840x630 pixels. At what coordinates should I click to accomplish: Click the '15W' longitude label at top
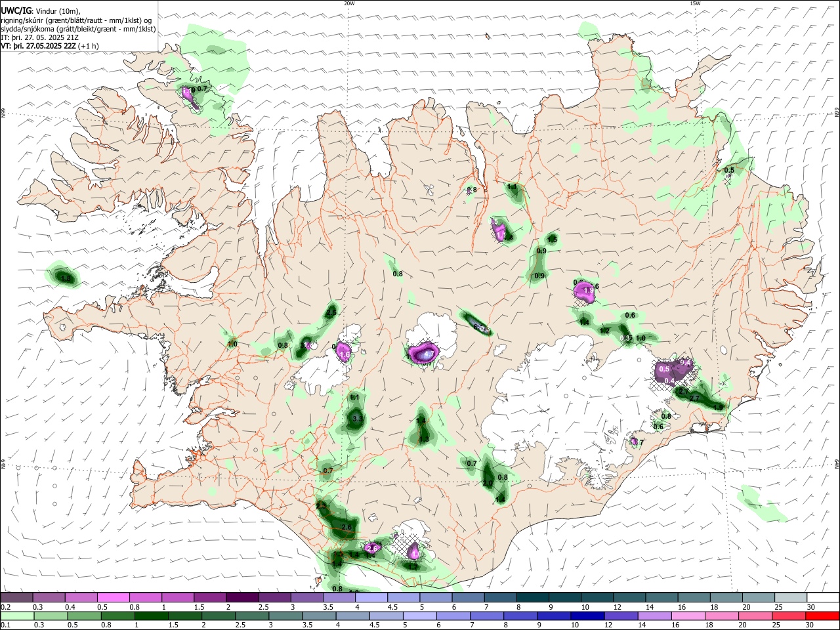pyautogui.click(x=694, y=3)
